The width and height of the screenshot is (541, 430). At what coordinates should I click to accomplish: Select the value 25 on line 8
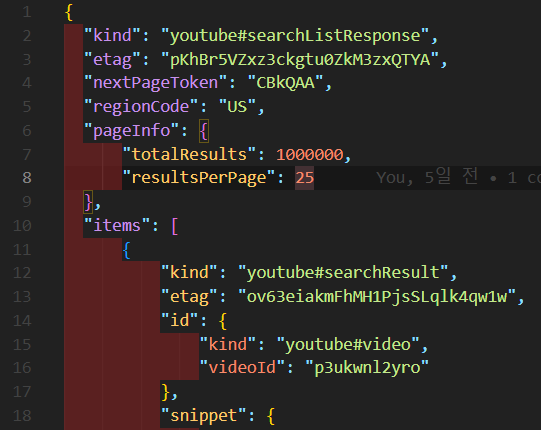tap(304, 178)
